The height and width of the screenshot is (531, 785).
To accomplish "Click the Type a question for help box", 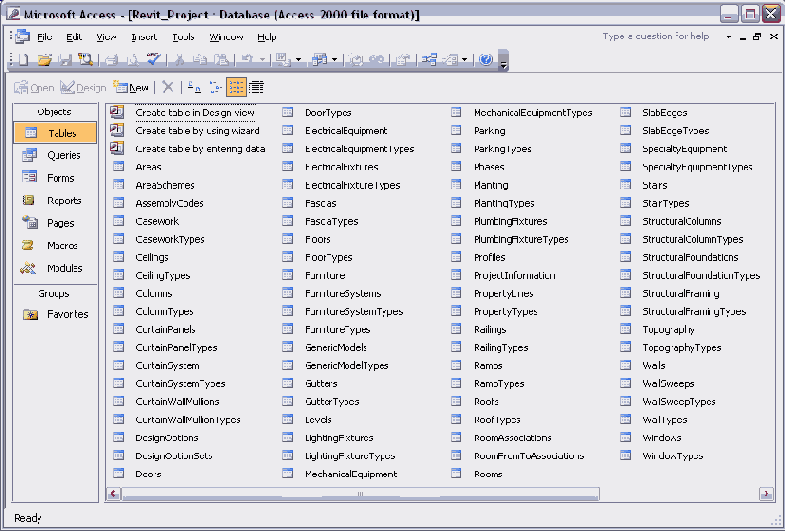I will [x=656, y=37].
